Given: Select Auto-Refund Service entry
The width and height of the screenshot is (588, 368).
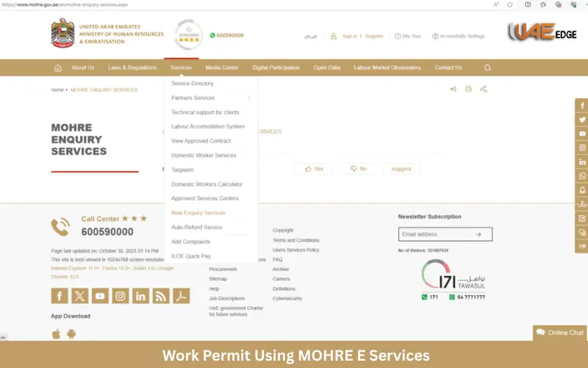Looking at the screenshot, I should (x=196, y=227).
